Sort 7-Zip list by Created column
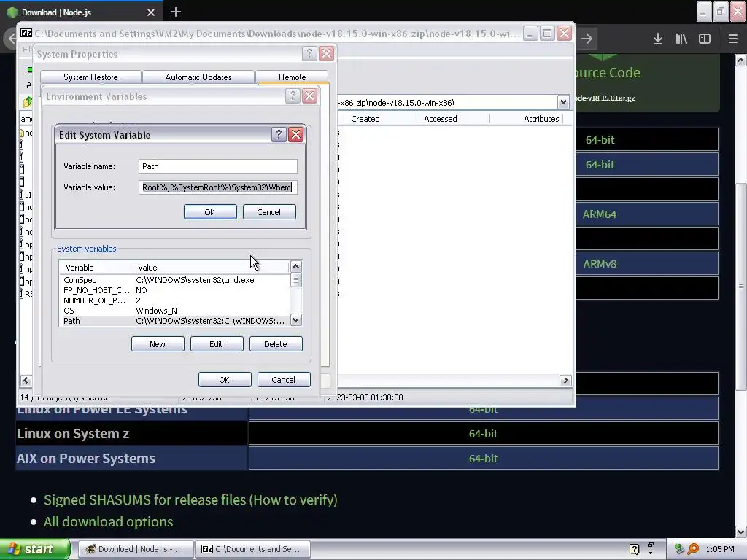This screenshot has height=560, width=747. (x=379, y=119)
